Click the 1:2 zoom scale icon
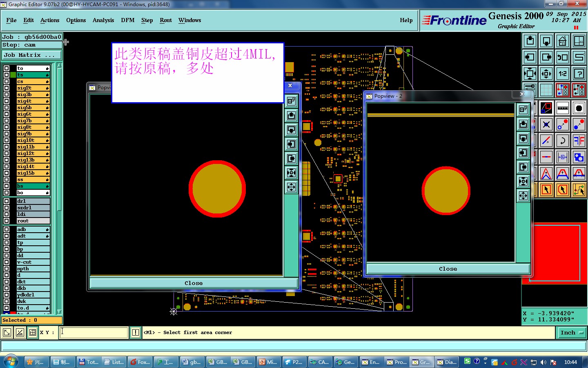Screen dimensions: 588x368 pos(563,74)
